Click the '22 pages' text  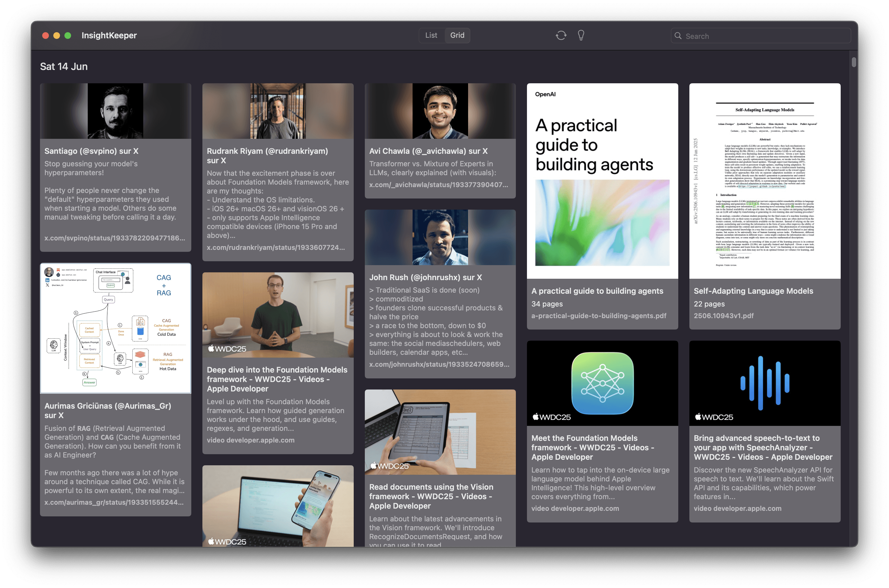click(709, 304)
